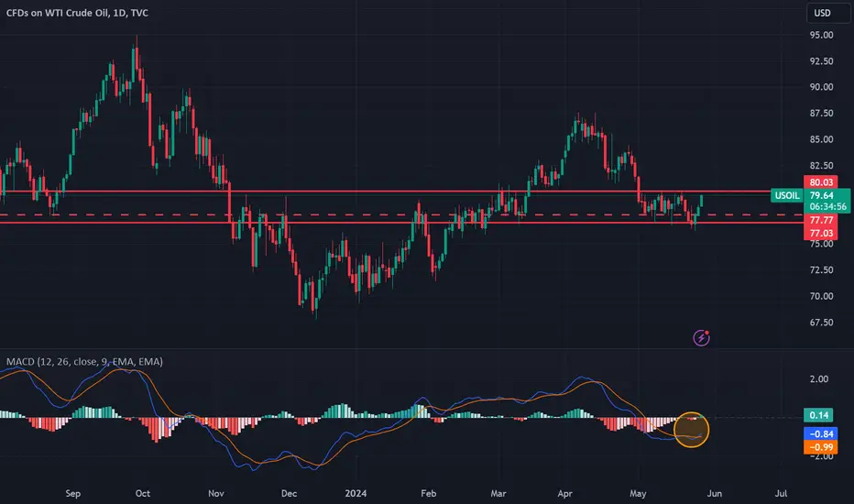Click the Mar label on time axis

(498, 493)
